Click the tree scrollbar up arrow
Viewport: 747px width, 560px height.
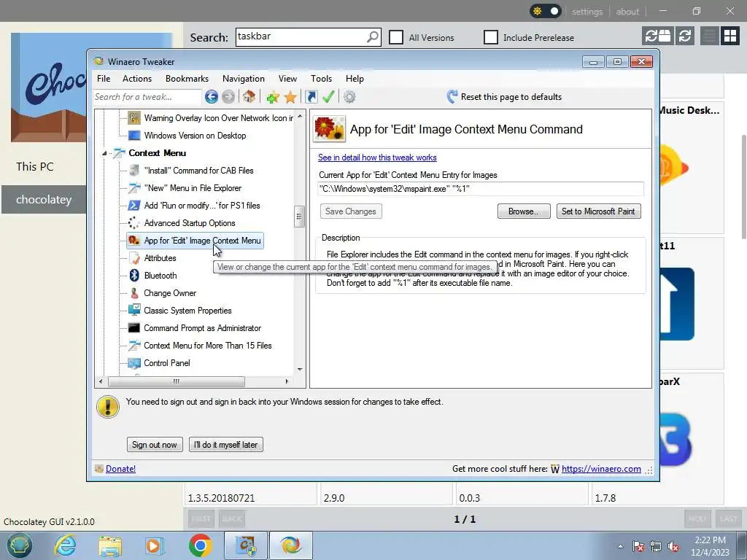[x=300, y=116]
